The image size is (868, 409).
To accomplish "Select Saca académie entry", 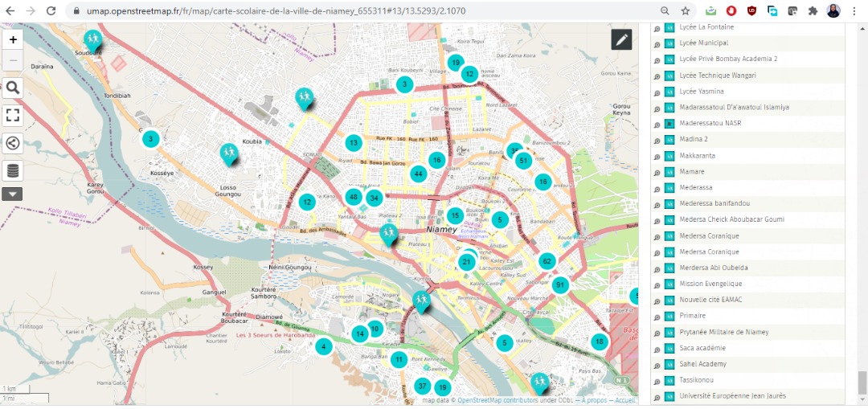I will (x=702, y=348).
